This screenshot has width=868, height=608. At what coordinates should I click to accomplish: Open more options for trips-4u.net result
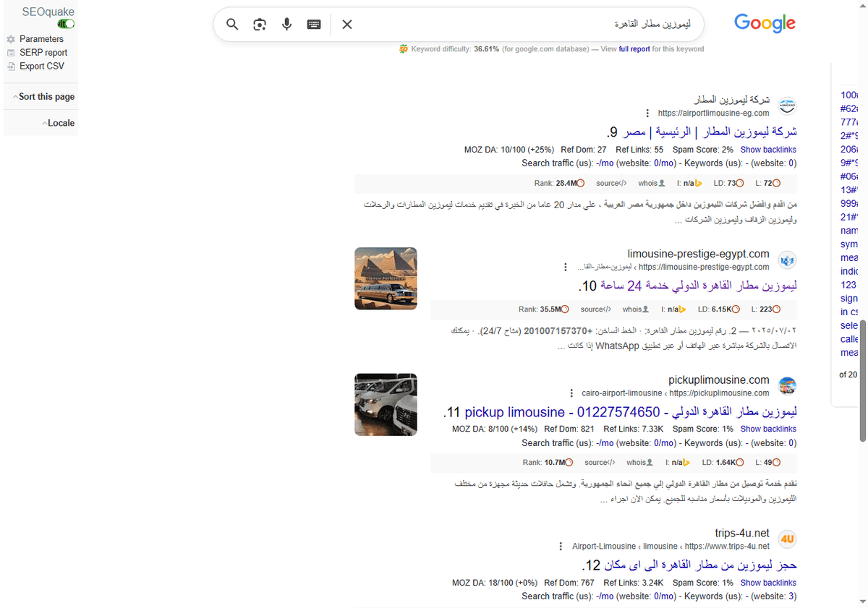click(x=561, y=546)
